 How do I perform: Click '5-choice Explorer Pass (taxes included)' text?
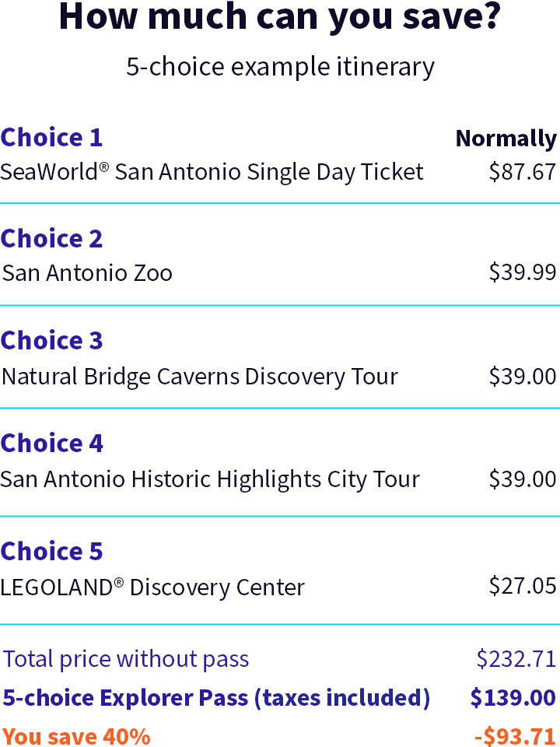[x=216, y=698]
